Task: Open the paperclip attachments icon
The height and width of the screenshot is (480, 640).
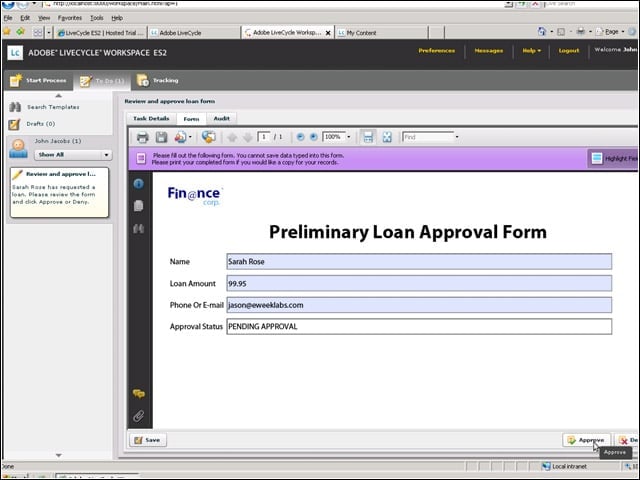Action: (138, 416)
